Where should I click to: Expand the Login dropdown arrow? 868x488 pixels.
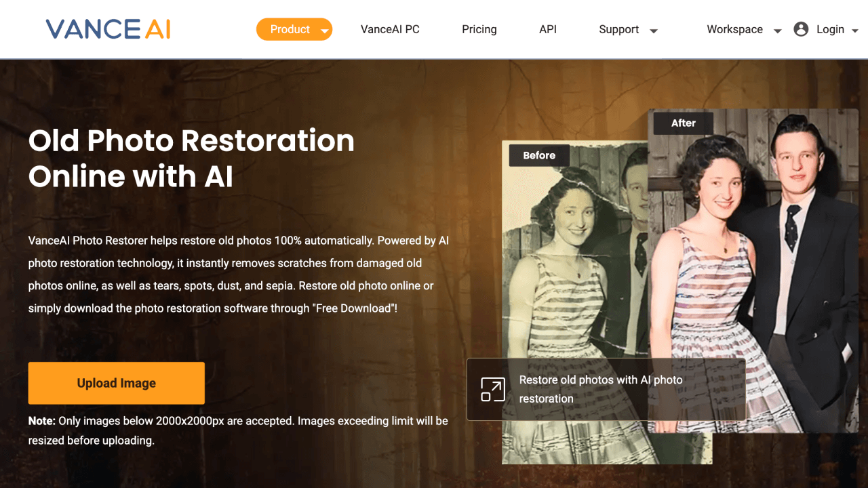(855, 30)
